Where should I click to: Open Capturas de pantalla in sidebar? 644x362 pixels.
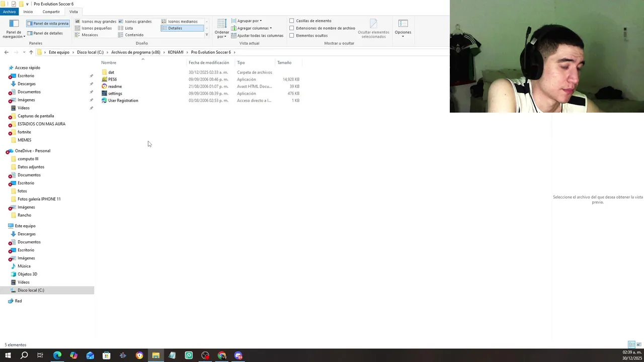click(x=35, y=116)
